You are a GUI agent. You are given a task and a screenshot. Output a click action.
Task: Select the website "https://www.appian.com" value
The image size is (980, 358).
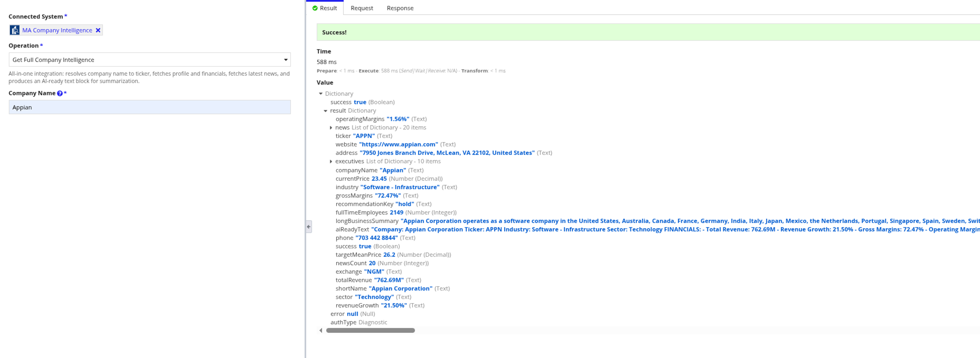pyautogui.click(x=398, y=144)
